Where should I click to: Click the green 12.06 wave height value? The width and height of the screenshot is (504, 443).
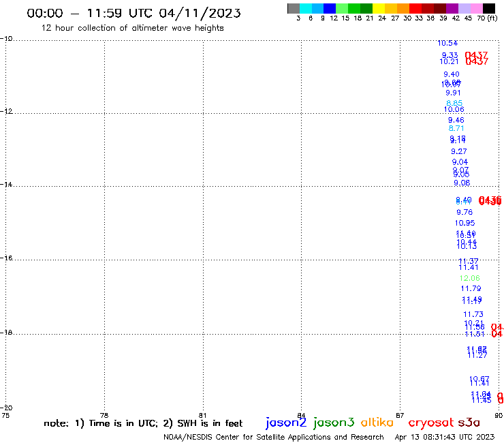click(x=470, y=278)
